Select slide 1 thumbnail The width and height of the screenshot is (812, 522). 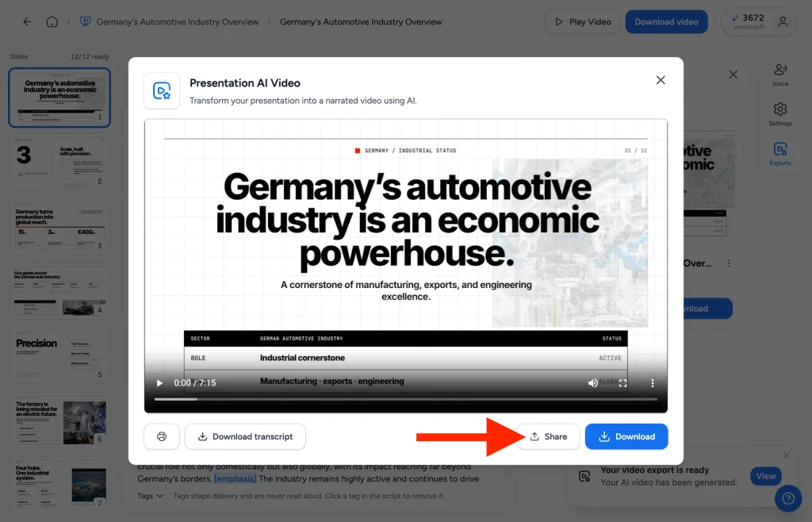point(59,98)
